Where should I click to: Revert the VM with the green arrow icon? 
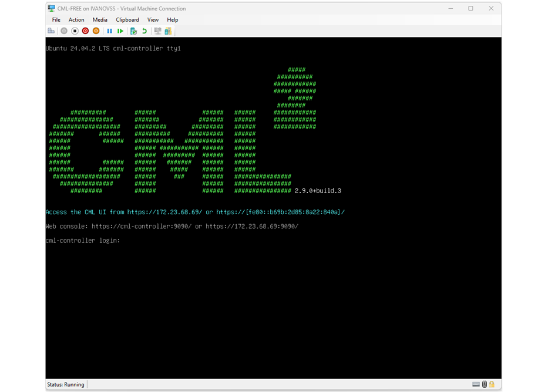(x=144, y=31)
